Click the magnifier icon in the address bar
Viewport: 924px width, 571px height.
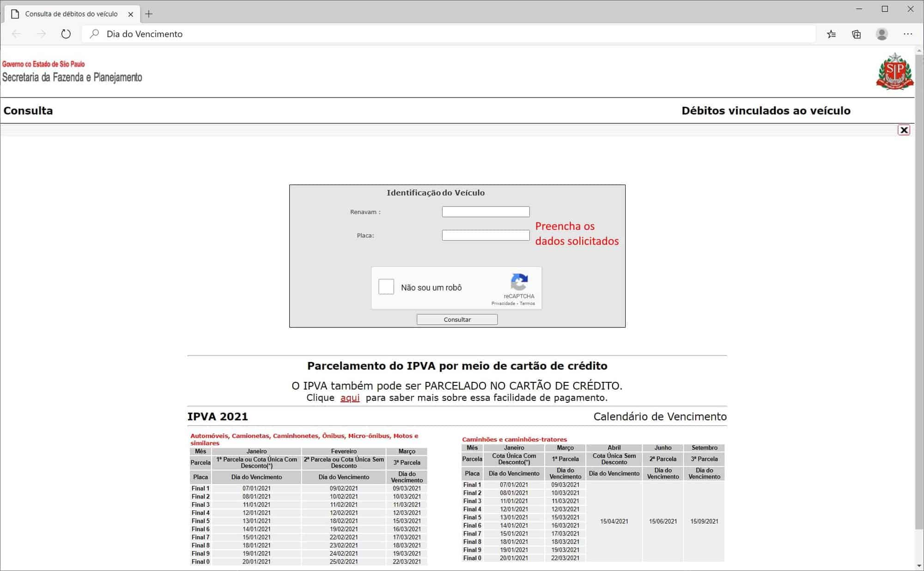click(94, 34)
